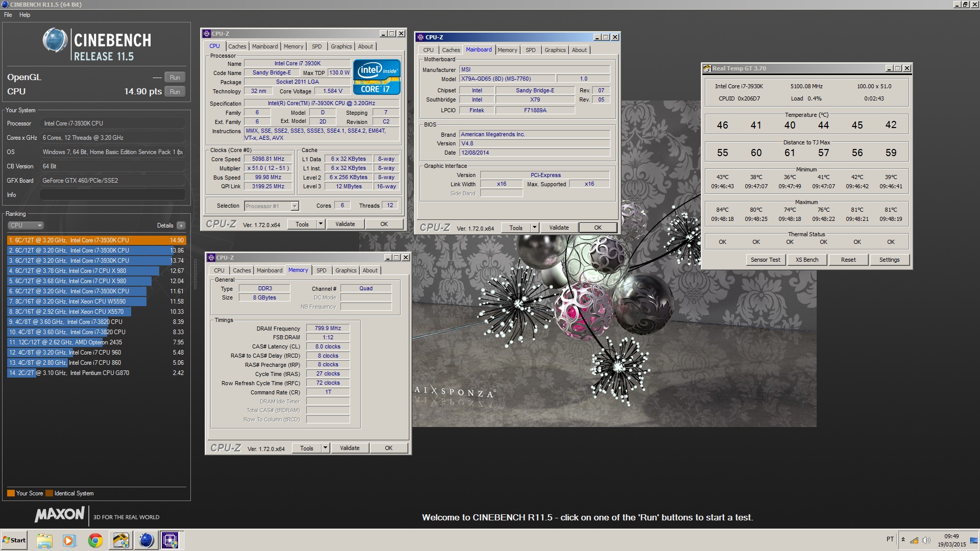The image size is (980, 551).
Task: Click the Intel Core i7 logo badge
Action: point(377,77)
